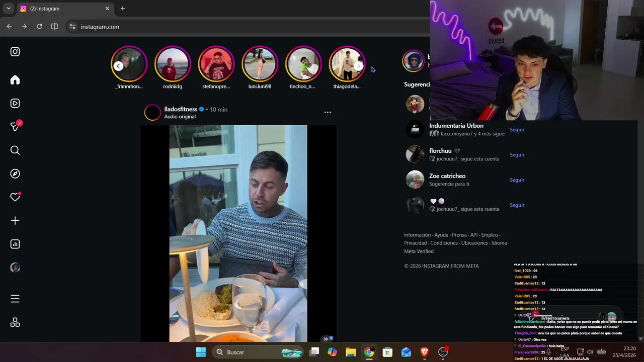Click Meta Verified footer link
The image size is (644, 362).
coord(419,251)
